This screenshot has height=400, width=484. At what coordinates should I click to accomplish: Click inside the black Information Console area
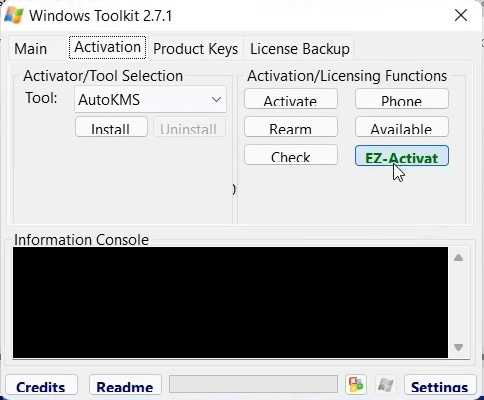(x=230, y=302)
